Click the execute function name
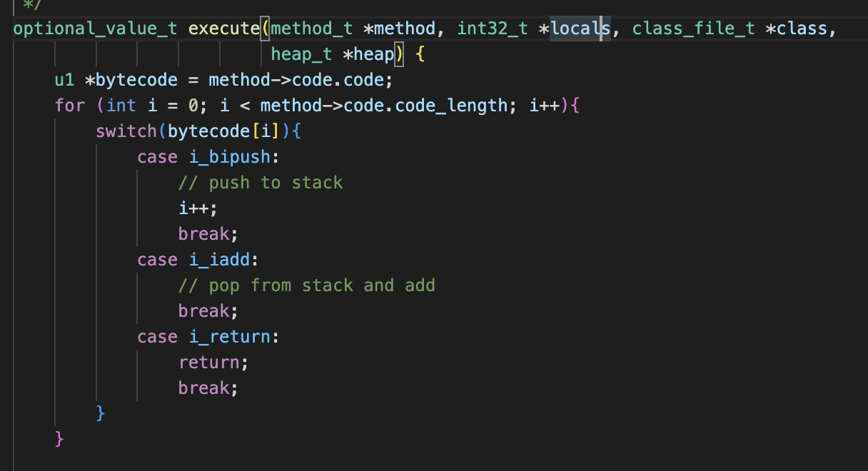 225,29
